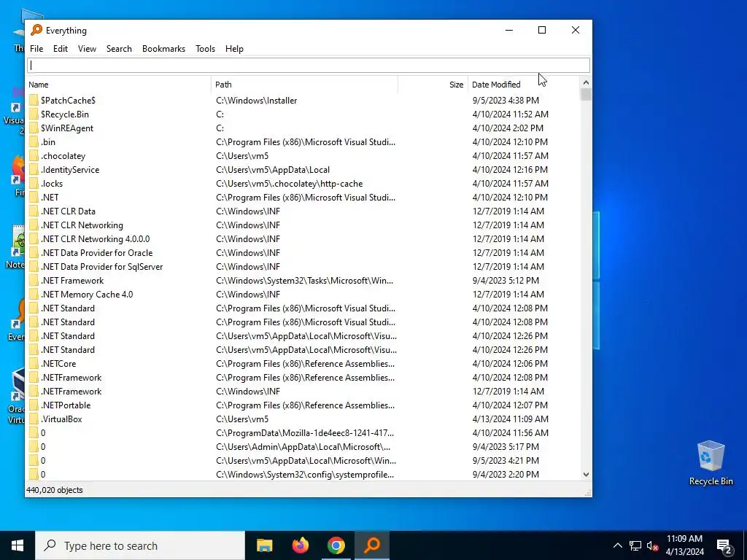747x560 pixels.
Task: Sort results by the Path column header
Action: point(304,85)
